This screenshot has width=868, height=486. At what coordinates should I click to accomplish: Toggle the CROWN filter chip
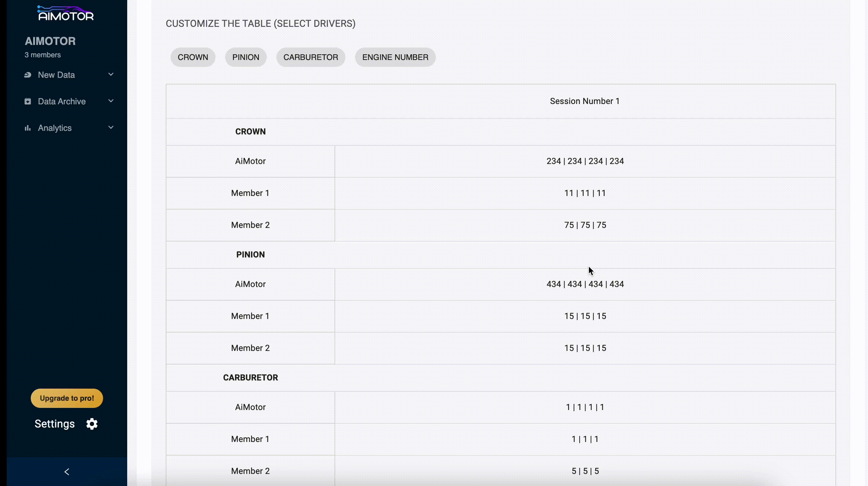point(193,57)
